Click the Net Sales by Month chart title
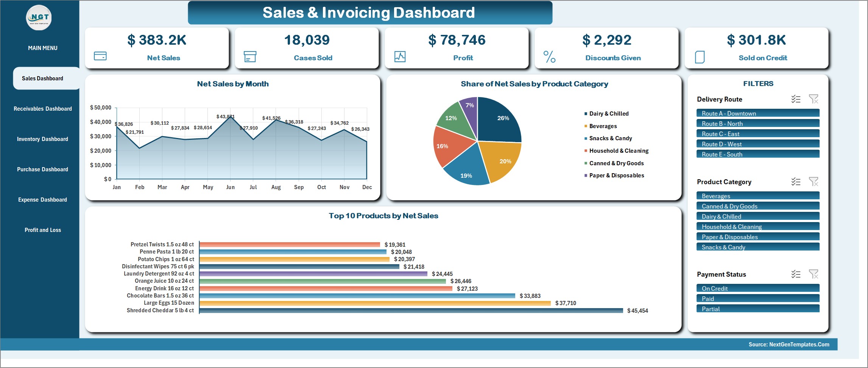Screen dimensions: 868x368 [233, 84]
